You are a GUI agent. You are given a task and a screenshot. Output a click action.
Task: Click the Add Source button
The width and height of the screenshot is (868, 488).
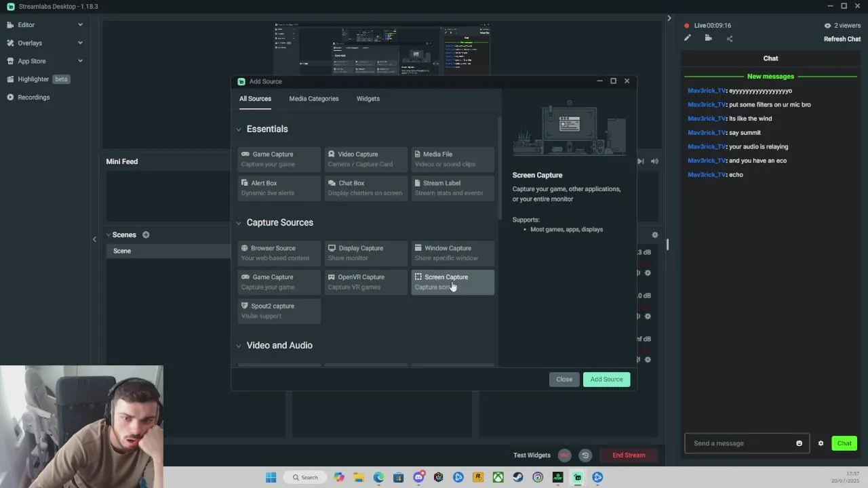coord(606,380)
